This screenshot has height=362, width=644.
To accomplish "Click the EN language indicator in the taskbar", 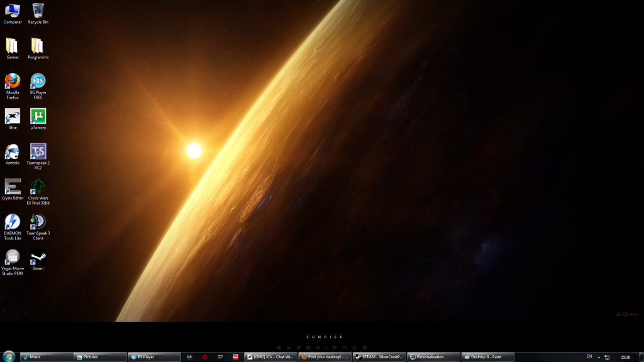I will (589, 356).
